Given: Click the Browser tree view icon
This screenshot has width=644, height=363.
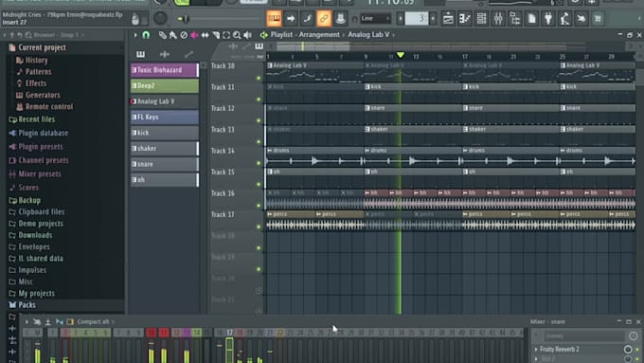Looking at the screenshot, I should 514,19.
